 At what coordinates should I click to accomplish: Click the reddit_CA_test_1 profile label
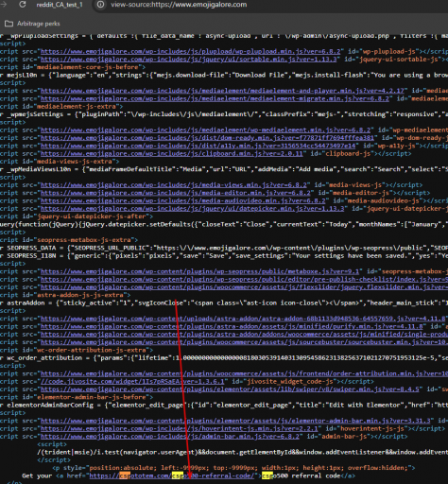[60, 5]
